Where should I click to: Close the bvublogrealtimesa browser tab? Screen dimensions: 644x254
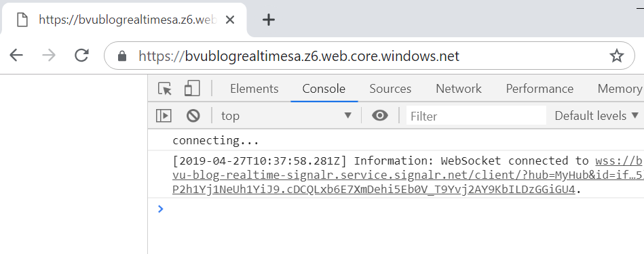230,20
